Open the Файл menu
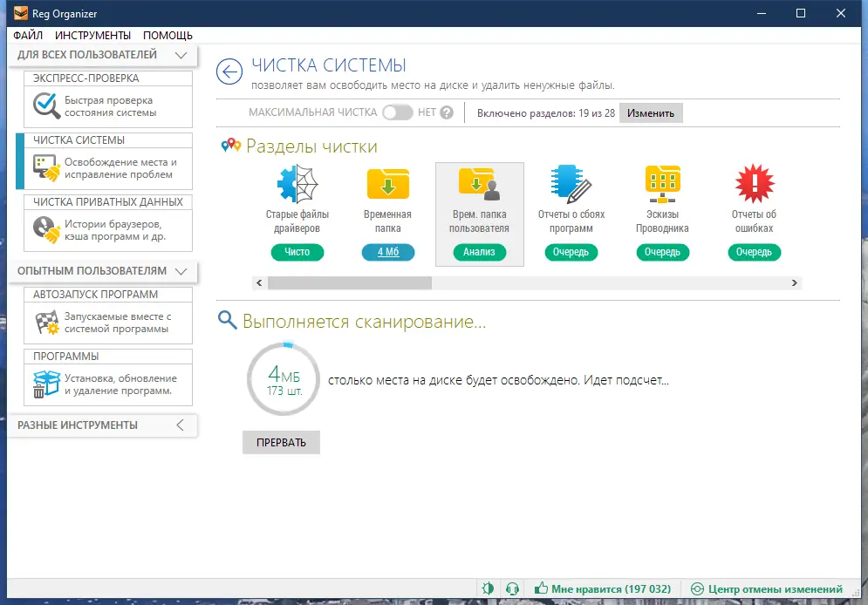The height and width of the screenshot is (605, 868). tap(28, 36)
